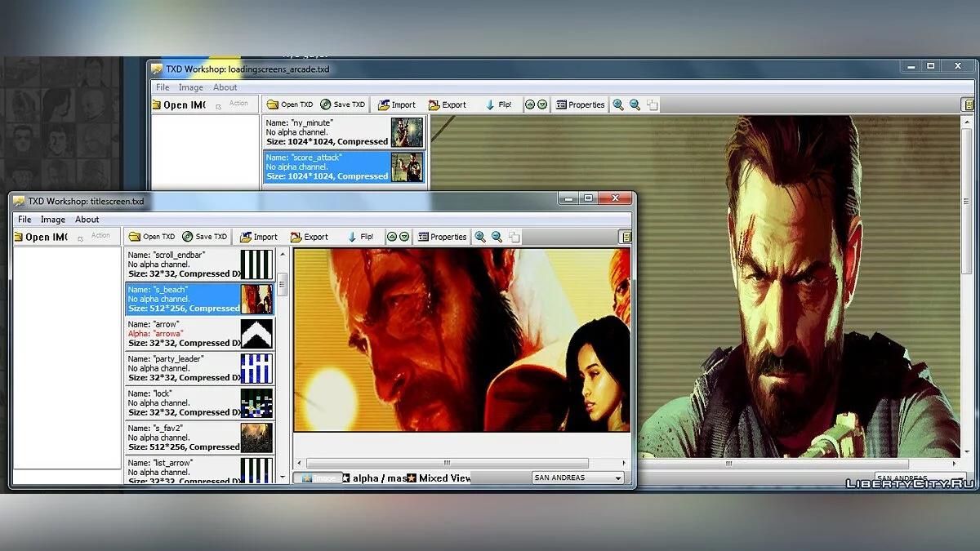Viewport: 980px width, 551px height.
Task: Click Save TXD in the titlescreen.txd window
Action: pos(205,237)
